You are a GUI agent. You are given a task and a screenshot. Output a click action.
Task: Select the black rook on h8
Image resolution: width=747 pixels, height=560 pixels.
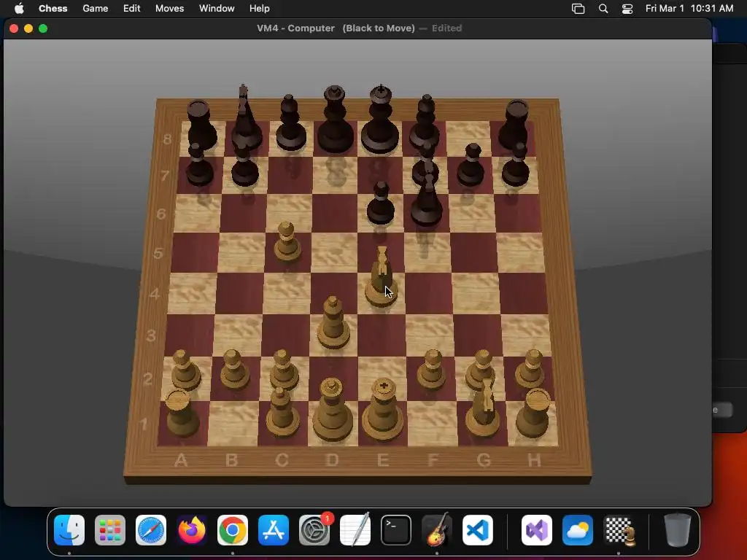click(514, 125)
